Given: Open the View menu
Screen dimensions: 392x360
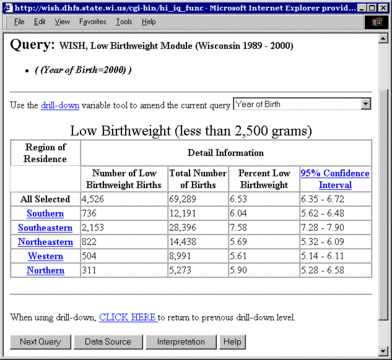Looking at the screenshot, I should pyautogui.click(x=62, y=22).
